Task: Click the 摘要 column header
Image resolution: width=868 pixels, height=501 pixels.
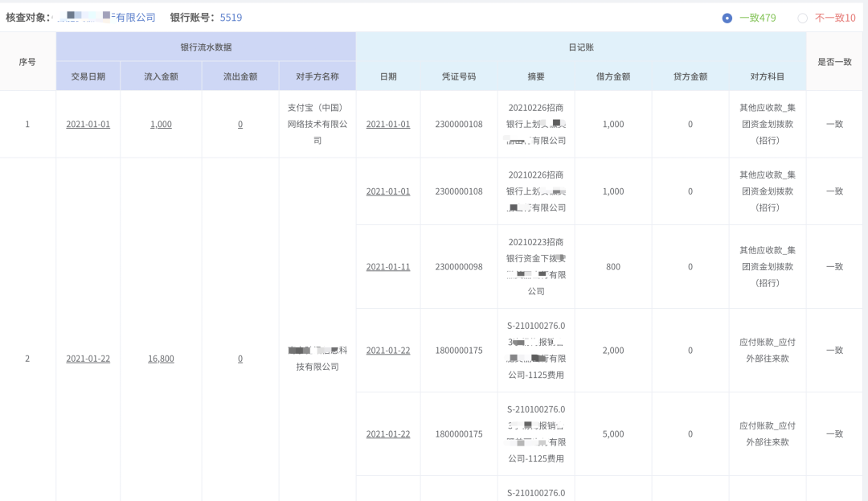Action: tap(536, 76)
